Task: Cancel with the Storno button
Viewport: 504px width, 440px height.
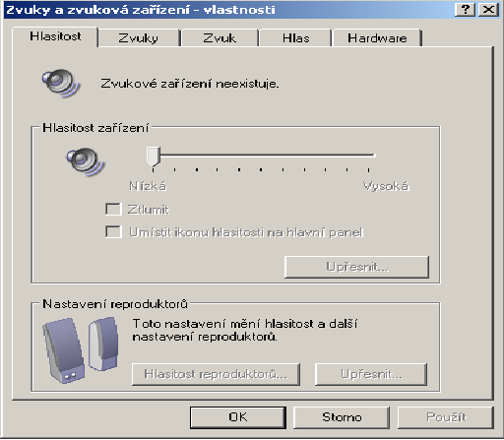Action: click(x=342, y=417)
